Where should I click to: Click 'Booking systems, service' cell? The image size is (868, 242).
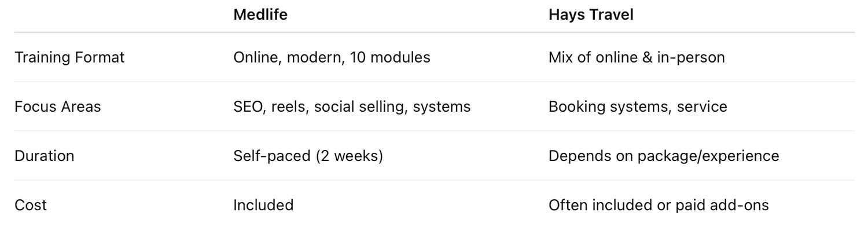[638, 107]
